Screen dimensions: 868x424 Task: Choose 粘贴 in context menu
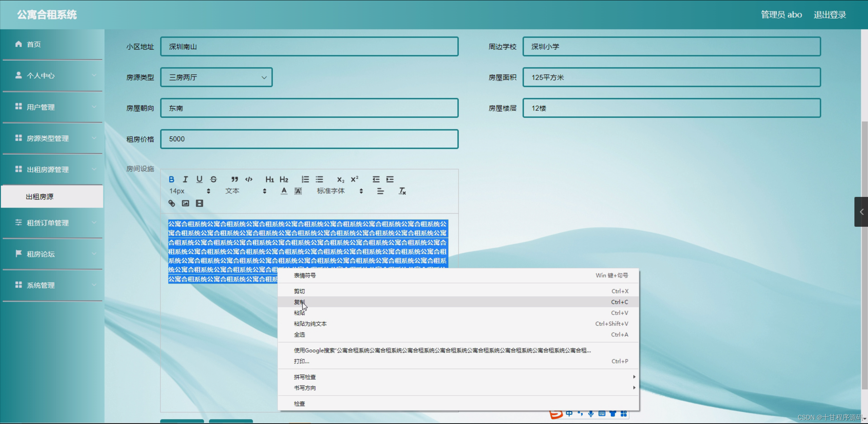[458, 313]
